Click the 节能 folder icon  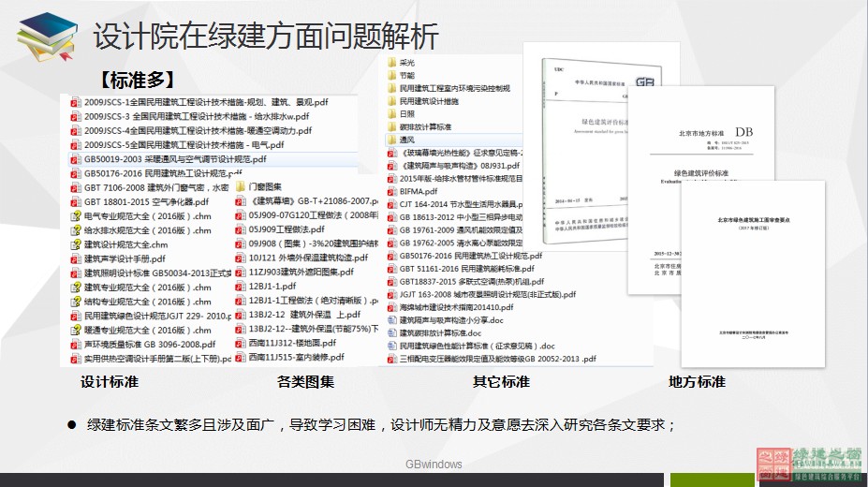(x=392, y=75)
